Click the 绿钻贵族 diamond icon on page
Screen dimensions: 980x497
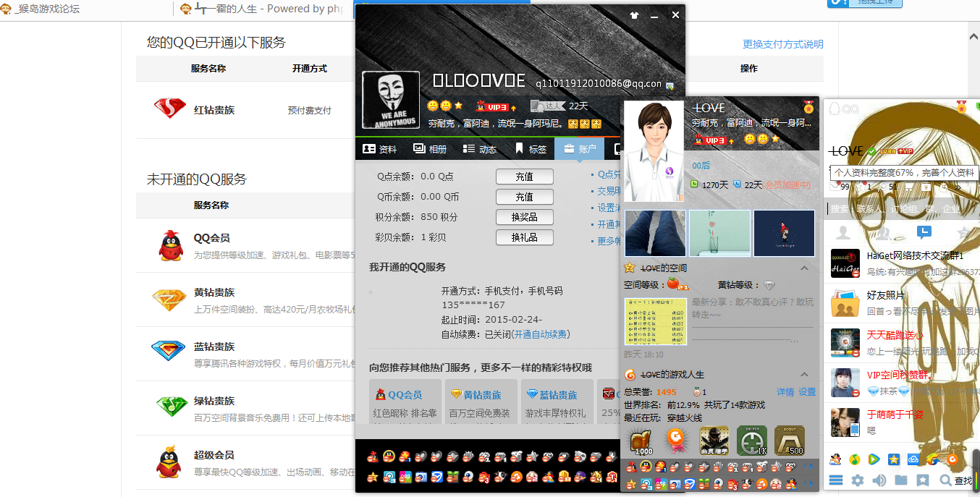[172, 405]
